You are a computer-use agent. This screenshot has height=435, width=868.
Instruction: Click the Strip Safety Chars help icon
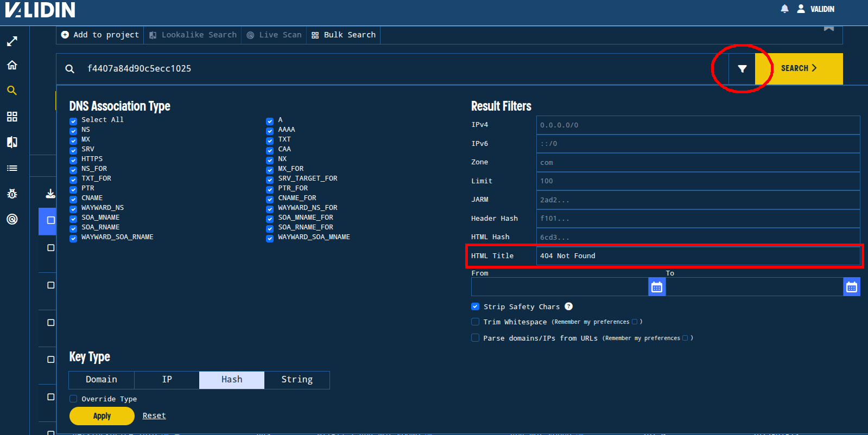click(x=568, y=306)
